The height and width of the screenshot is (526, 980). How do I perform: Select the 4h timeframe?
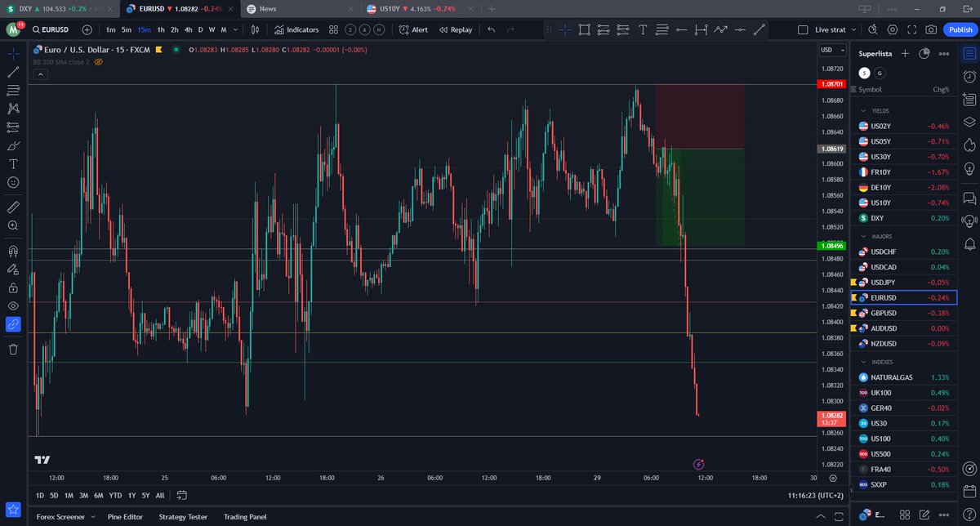[x=188, y=29]
